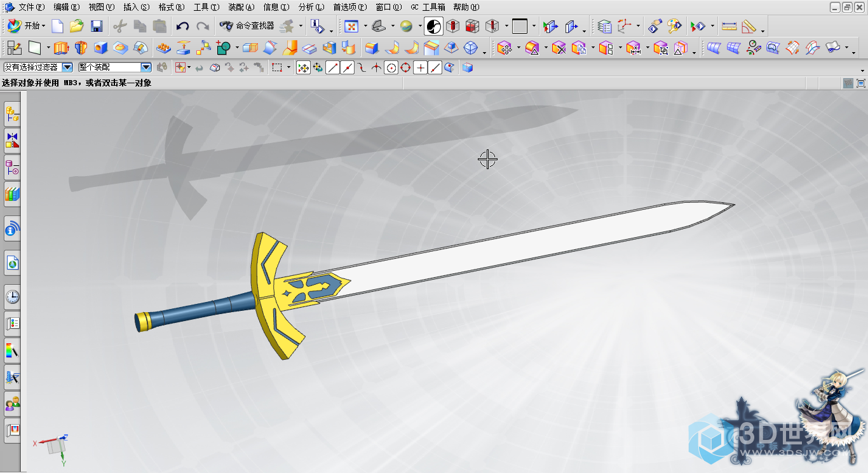This screenshot has height=473, width=868.
Task: Select the Sketch tool icon
Action: (x=14, y=48)
